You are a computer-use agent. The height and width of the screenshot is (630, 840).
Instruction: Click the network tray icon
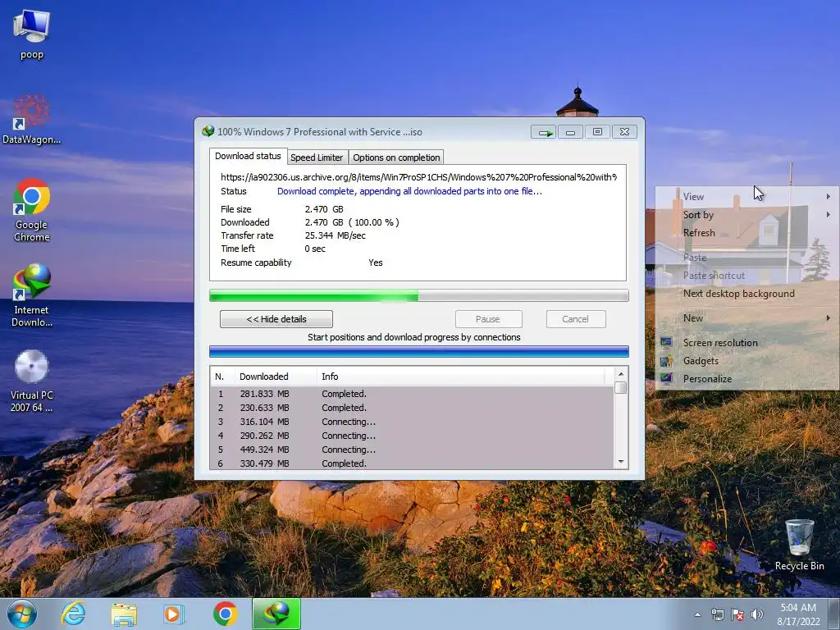[717, 614]
